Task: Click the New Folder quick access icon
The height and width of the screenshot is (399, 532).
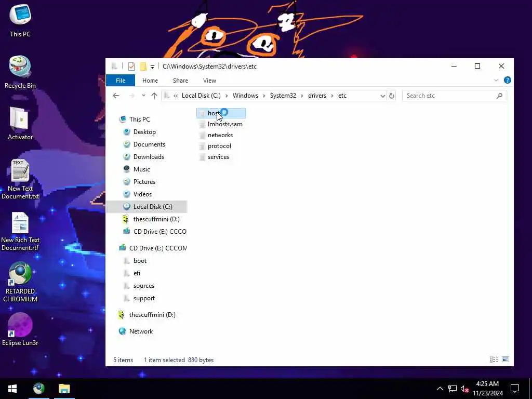Action: pyautogui.click(x=143, y=66)
